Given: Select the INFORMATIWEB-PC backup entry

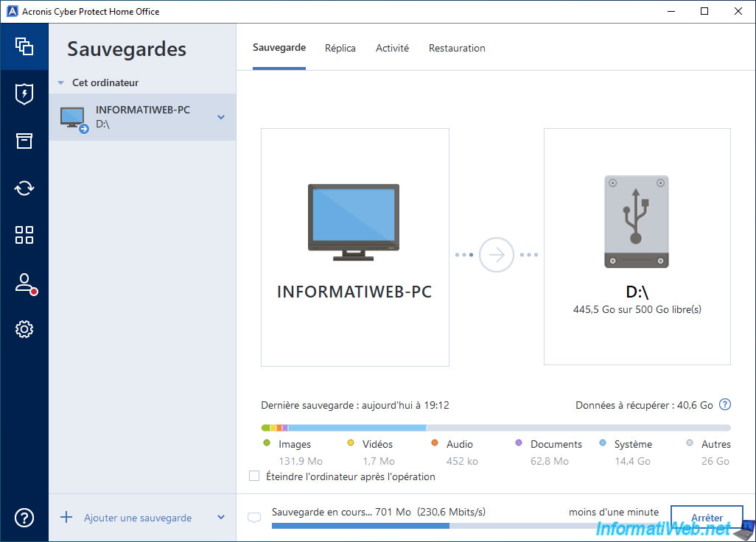Looking at the screenshot, I should 142,117.
